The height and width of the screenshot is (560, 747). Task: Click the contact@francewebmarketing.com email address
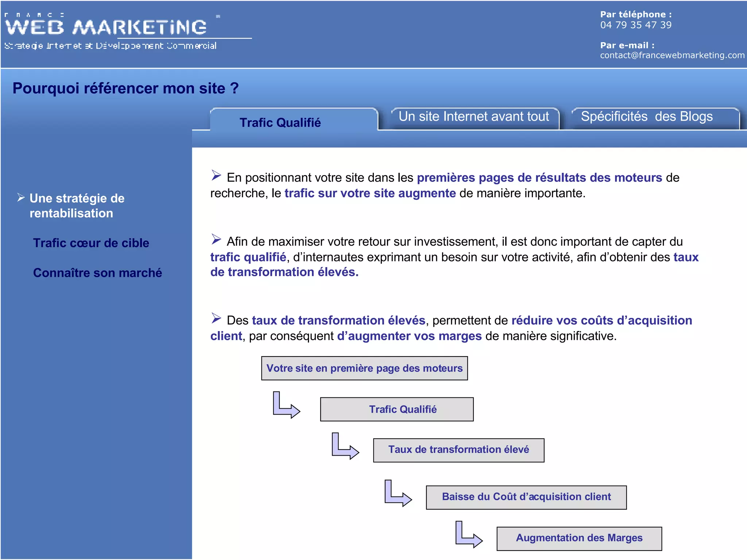(x=672, y=55)
